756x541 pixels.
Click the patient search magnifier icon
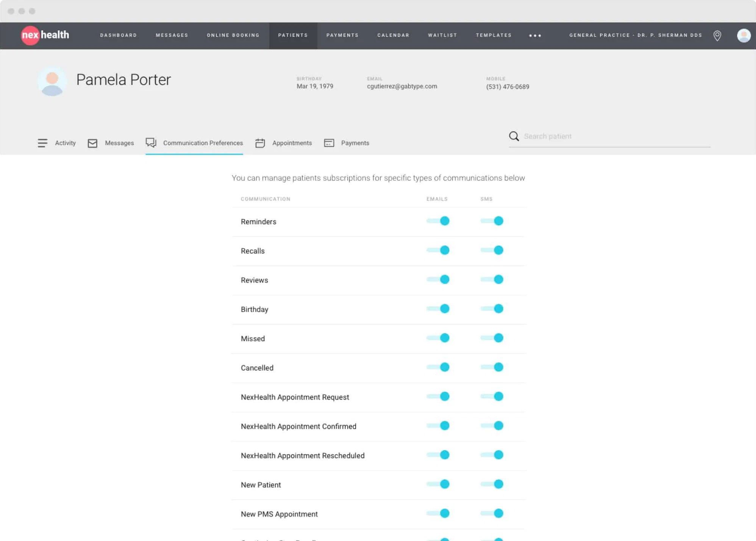click(x=514, y=136)
